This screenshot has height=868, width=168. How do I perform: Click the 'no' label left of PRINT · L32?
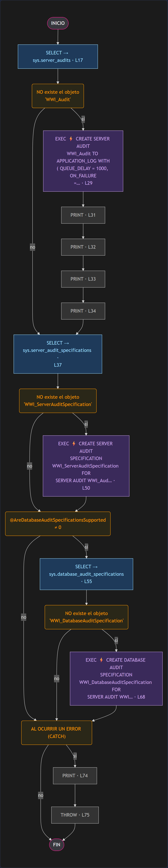point(33,247)
